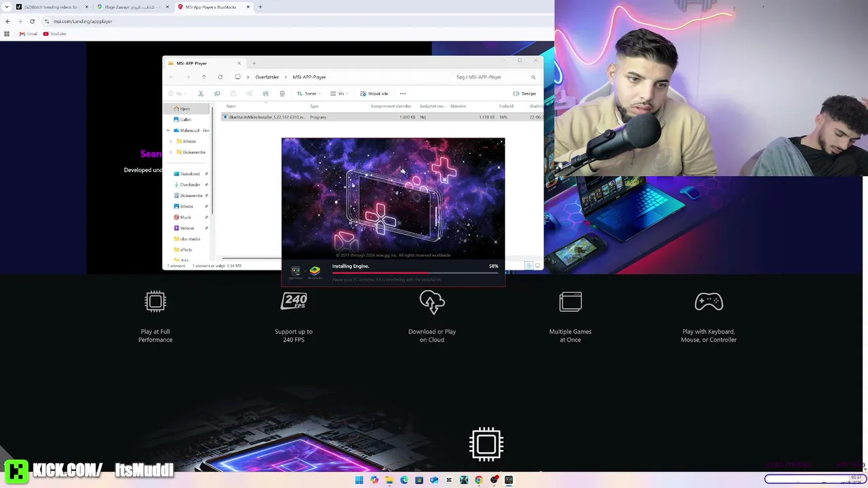Sort by the Type column header
Viewport: 868px width, 488px height.
pyautogui.click(x=314, y=106)
